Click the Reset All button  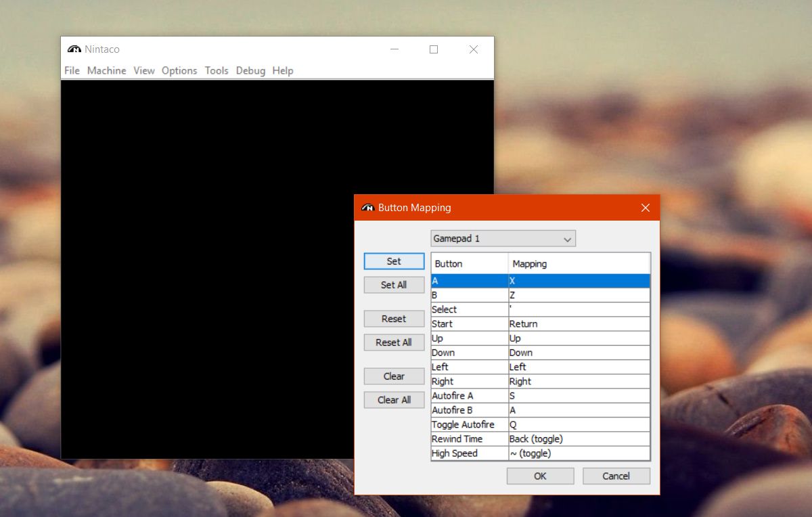pyautogui.click(x=394, y=342)
